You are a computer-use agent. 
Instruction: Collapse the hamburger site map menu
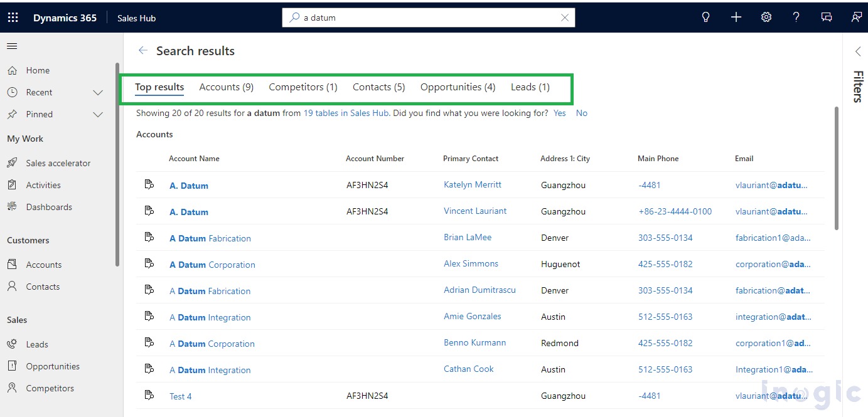(12, 46)
